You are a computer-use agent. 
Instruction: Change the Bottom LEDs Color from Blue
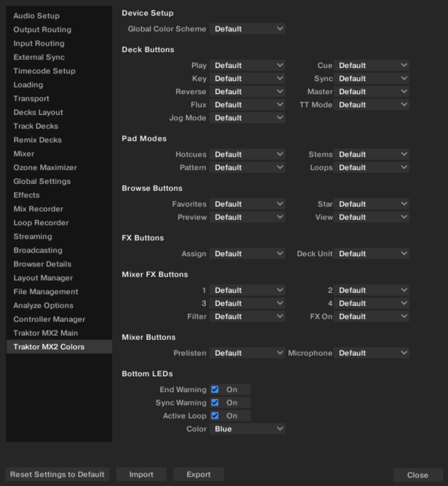click(x=247, y=429)
